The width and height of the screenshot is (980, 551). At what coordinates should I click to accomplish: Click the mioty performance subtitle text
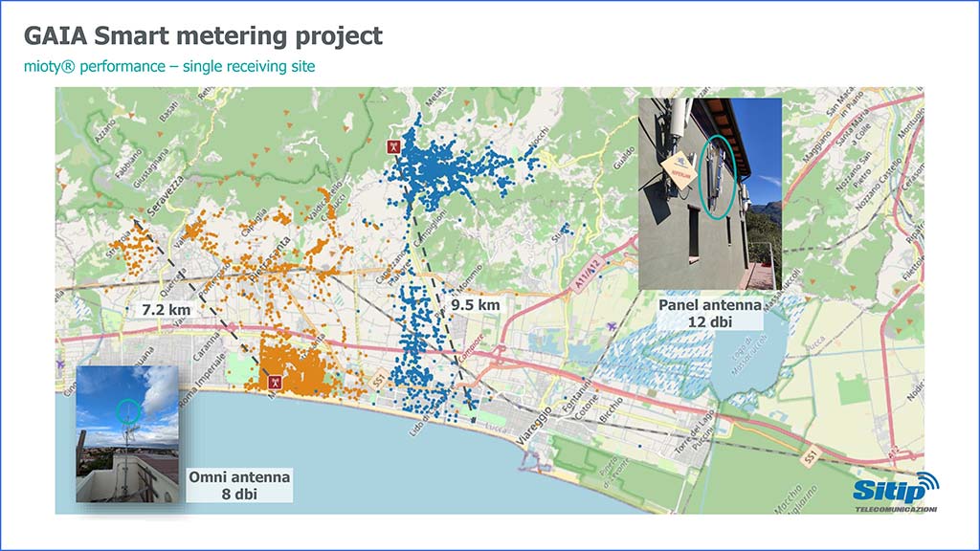[x=168, y=66]
